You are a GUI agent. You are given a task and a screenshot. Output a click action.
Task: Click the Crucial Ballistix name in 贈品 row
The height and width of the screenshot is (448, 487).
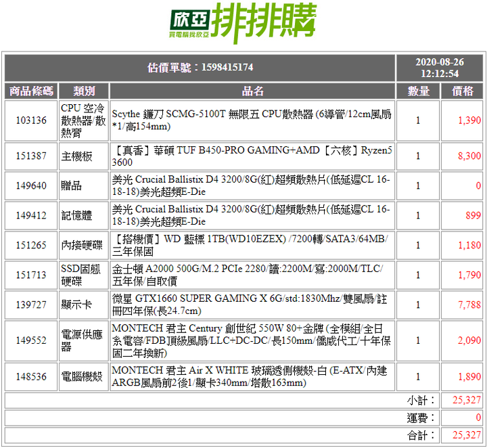click(251, 185)
